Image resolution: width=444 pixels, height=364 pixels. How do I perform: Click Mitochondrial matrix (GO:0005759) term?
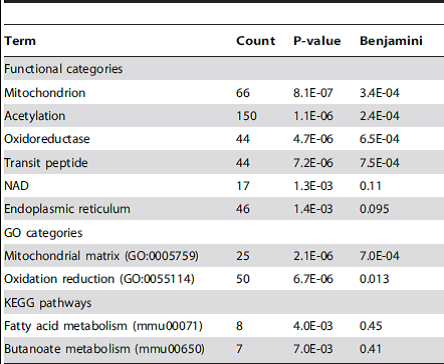click(x=101, y=256)
